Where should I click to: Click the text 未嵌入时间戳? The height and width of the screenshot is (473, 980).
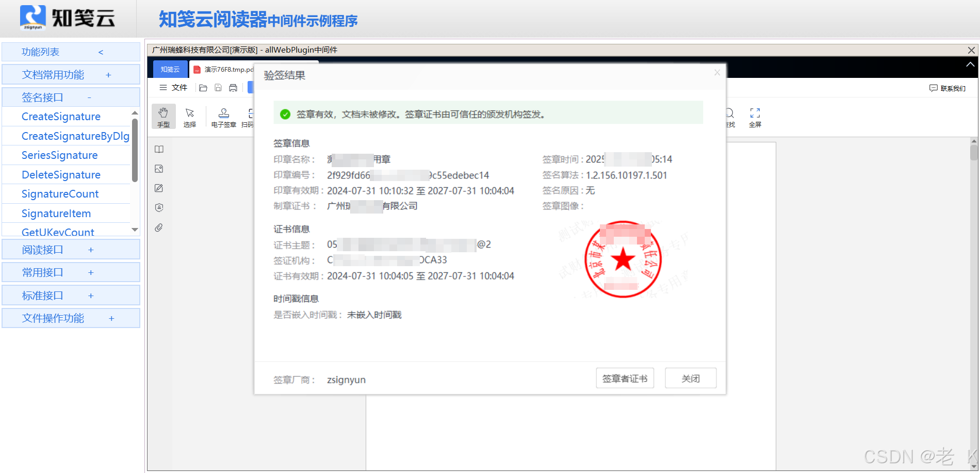pos(374,315)
